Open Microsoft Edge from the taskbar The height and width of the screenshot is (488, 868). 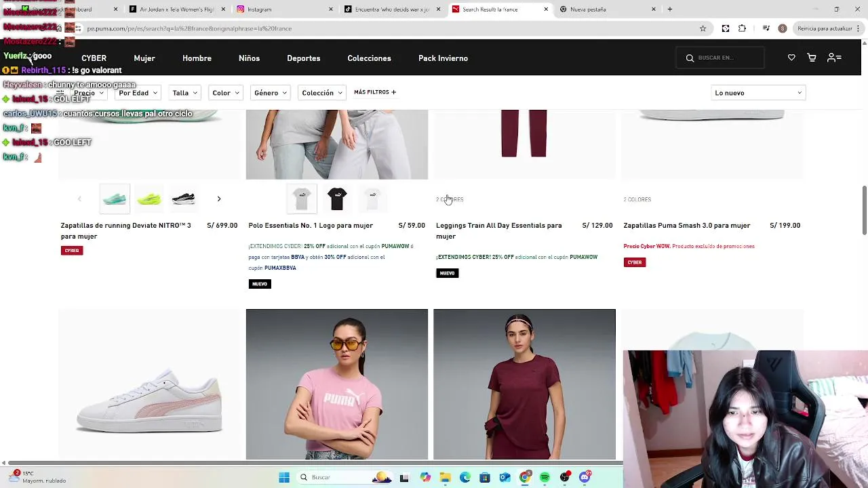coord(465,478)
